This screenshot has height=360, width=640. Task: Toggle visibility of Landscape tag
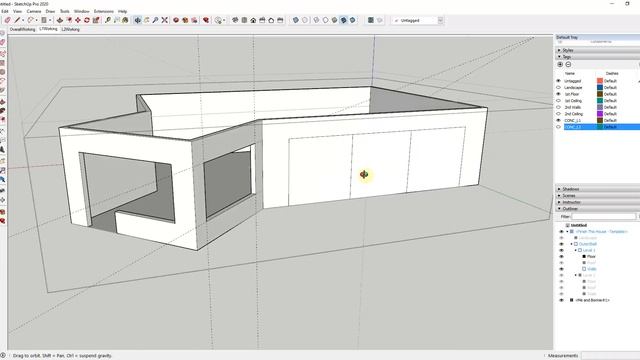pyautogui.click(x=558, y=87)
